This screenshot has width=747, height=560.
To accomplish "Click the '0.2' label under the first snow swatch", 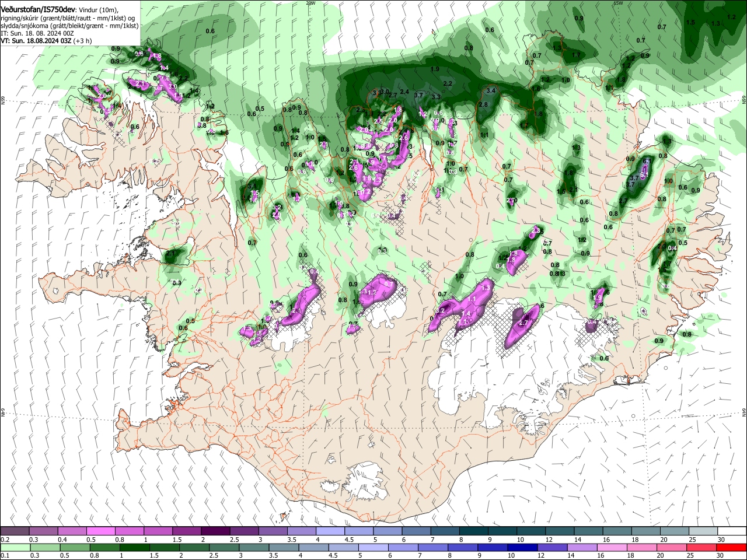I will tap(5, 540).
